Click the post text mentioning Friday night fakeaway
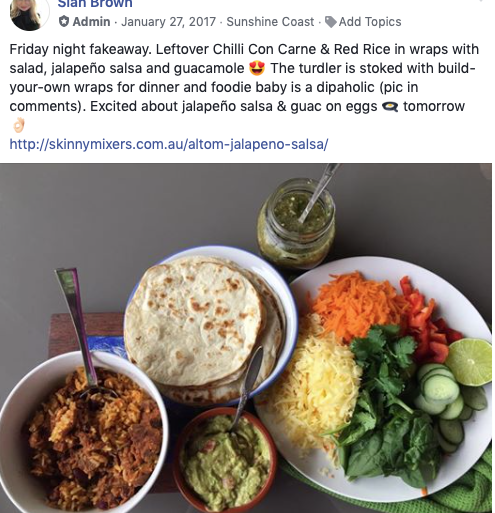The height and width of the screenshot is (513, 495). coord(243,78)
